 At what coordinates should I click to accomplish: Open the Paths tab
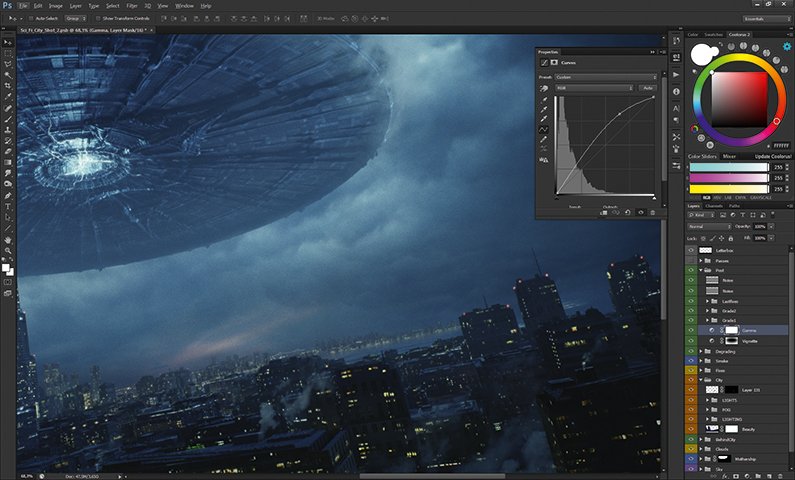tap(734, 206)
